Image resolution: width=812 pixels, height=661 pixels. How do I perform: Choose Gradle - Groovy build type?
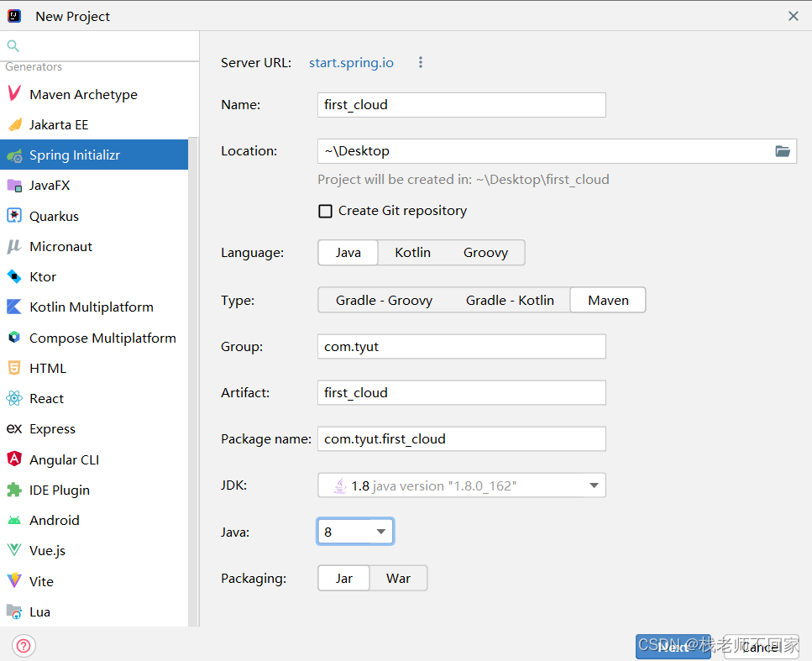pos(384,301)
